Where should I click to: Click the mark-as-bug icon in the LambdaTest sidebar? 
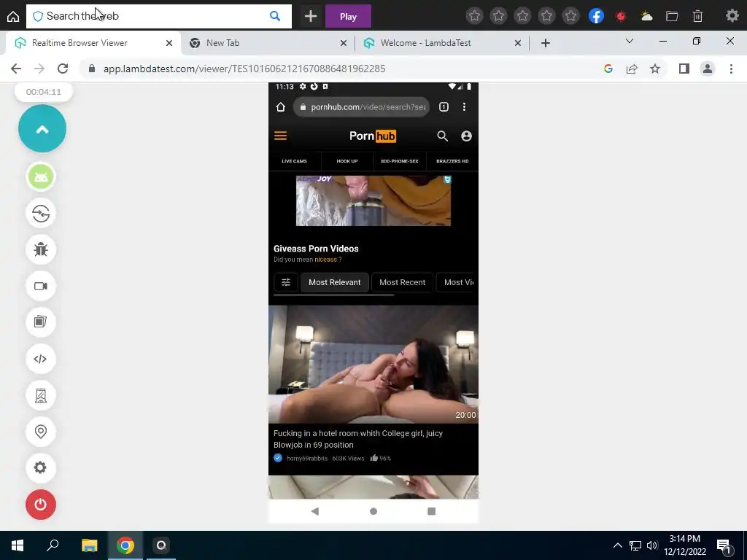point(41,249)
